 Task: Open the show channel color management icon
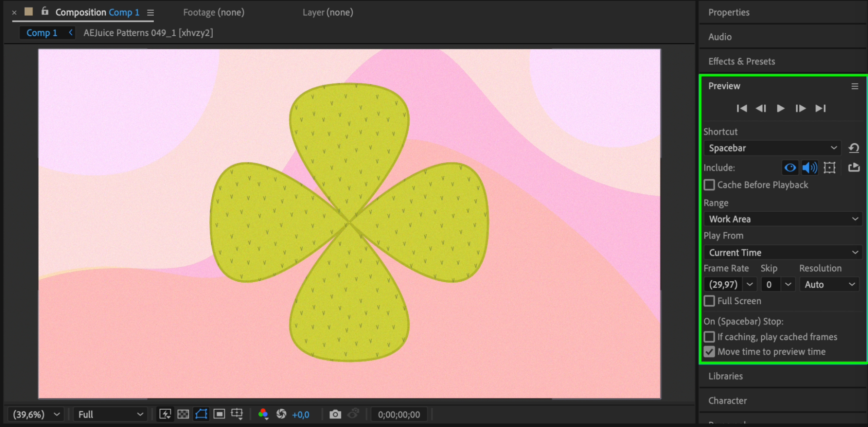click(263, 414)
